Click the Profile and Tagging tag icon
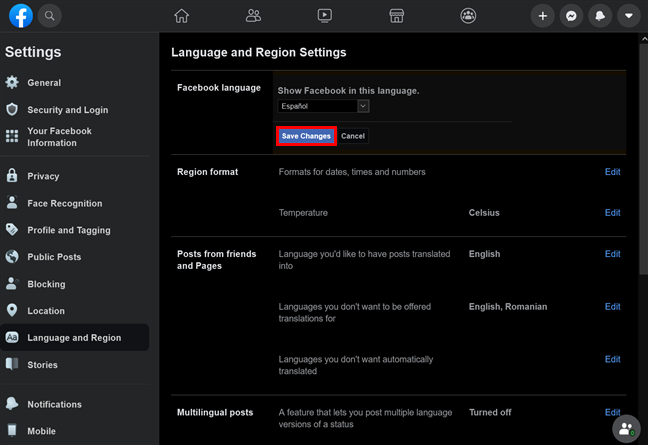Image resolution: width=648 pixels, height=445 pixels. (x=12, y=229)
